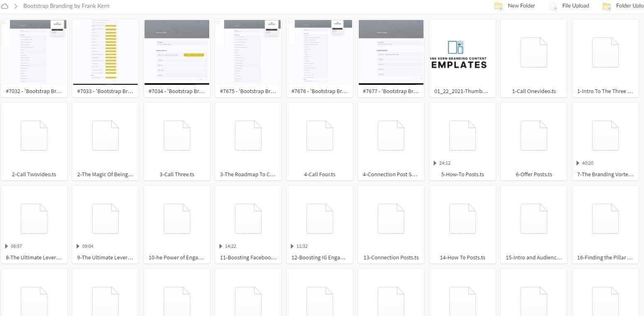Image resolution: width=644 pixels, height=316 pixels.
Task: Select file icon for 4-Call Four.ts
Action: 320,135
